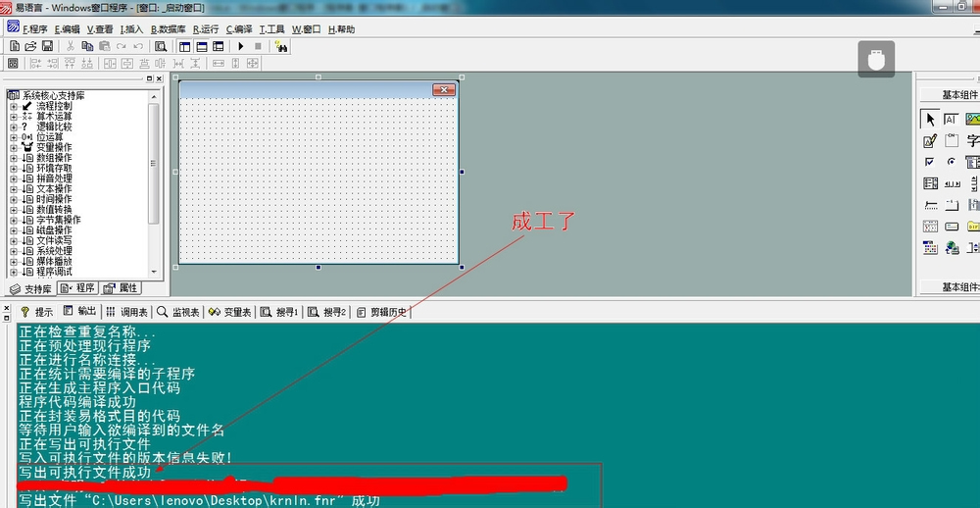Screen dimensions: 980x508
Task: Expand the 文本操作 tree node
Action: [x=14, y=189]
